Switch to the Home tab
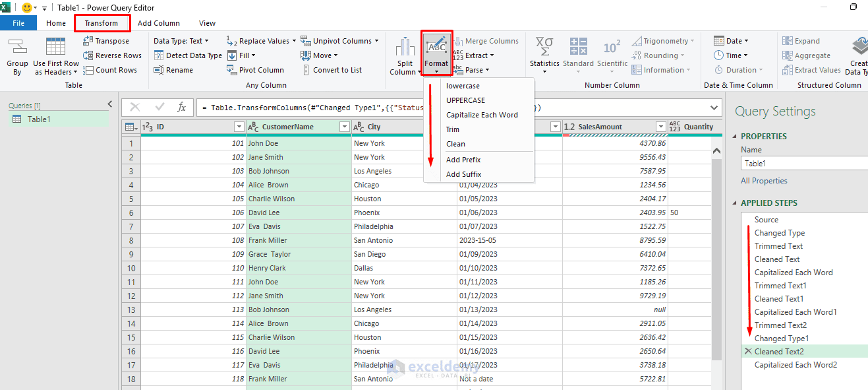 56,23
